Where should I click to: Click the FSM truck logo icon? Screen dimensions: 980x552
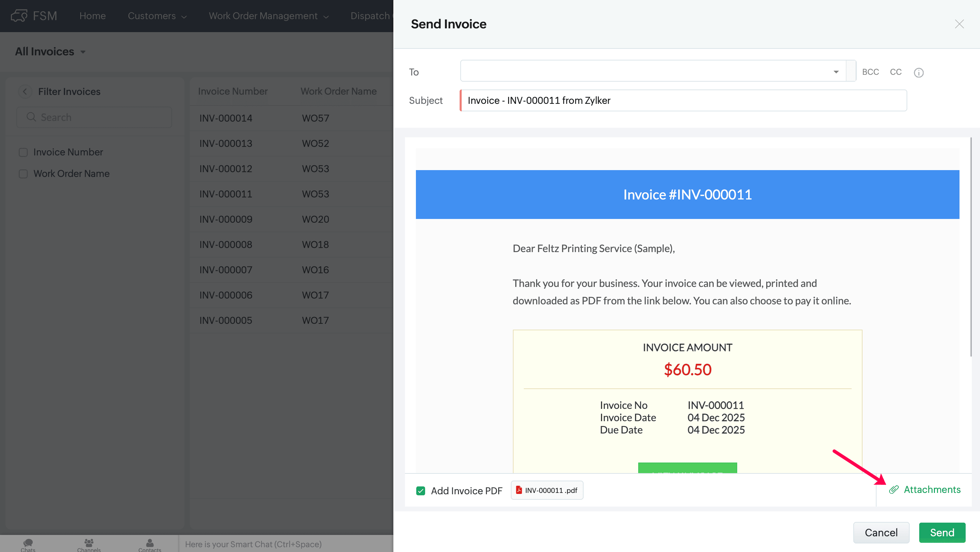[19, 16]
